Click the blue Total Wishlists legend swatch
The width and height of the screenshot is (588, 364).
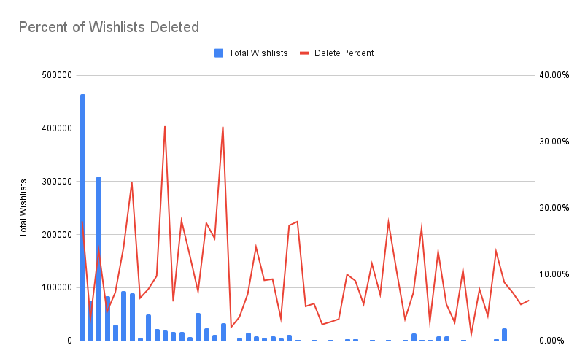pos(219,53)
